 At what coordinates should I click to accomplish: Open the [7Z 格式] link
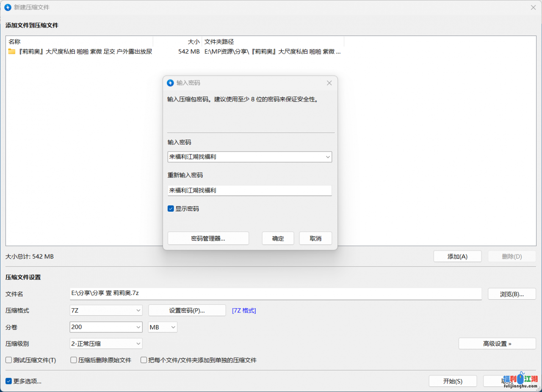pyautogui.click(x=244, y=310)
